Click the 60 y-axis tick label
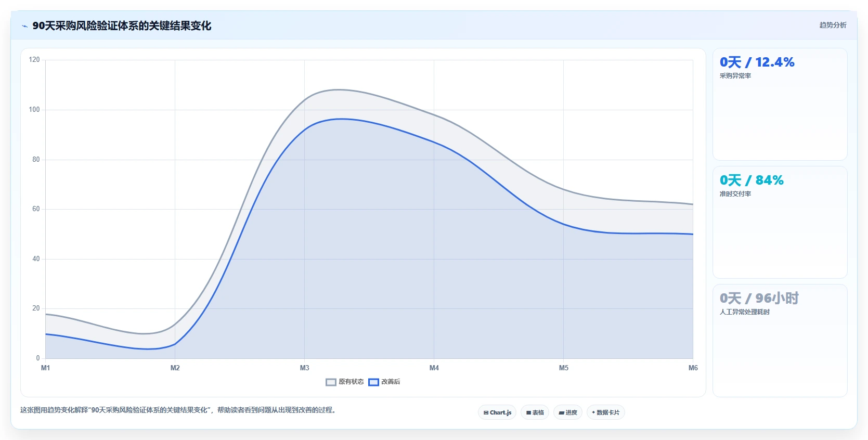868x440 pixels. (x=36, y=209)
